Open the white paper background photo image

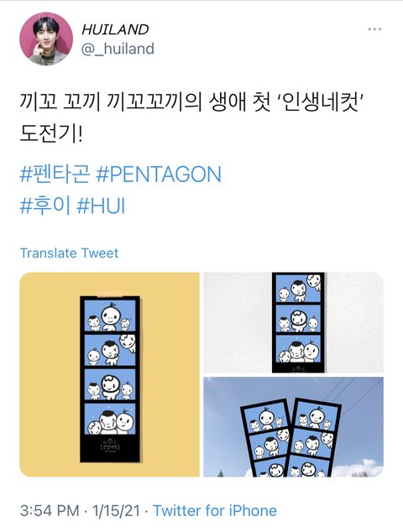293,323
